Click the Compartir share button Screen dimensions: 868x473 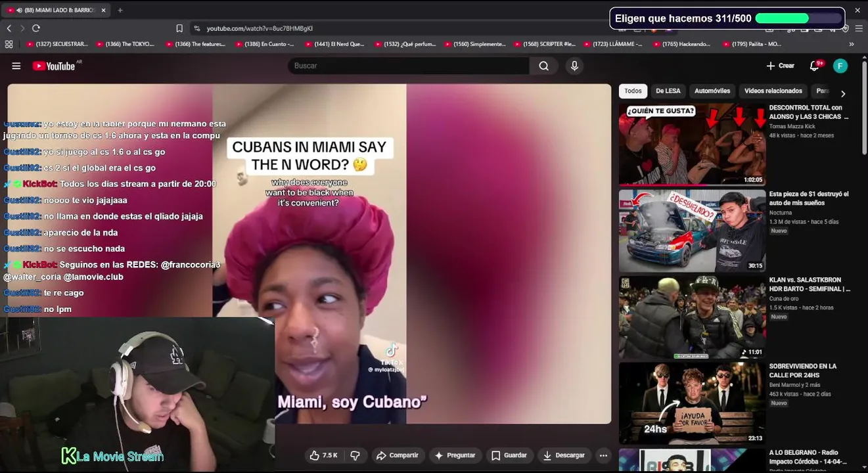click(397, 455)
